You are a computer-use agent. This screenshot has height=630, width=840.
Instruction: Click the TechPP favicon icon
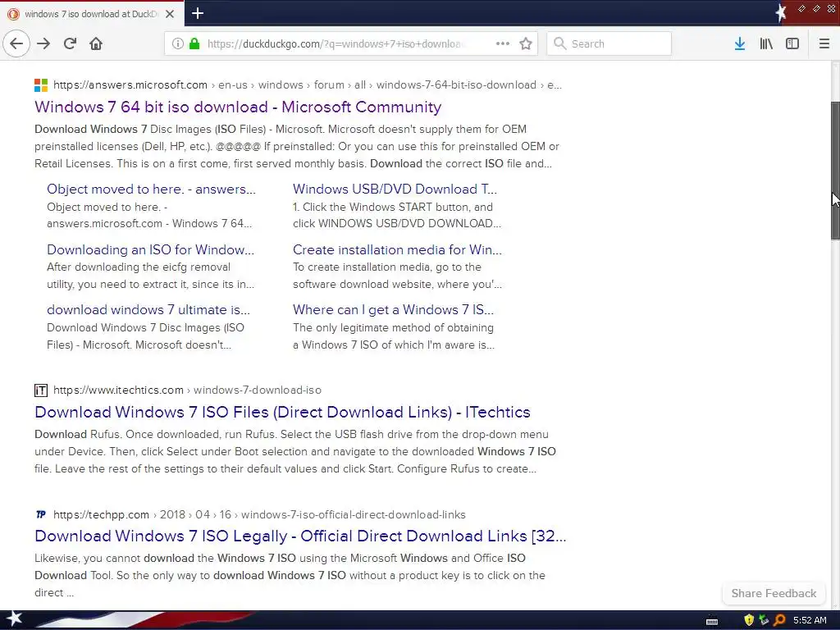(41, 514)
